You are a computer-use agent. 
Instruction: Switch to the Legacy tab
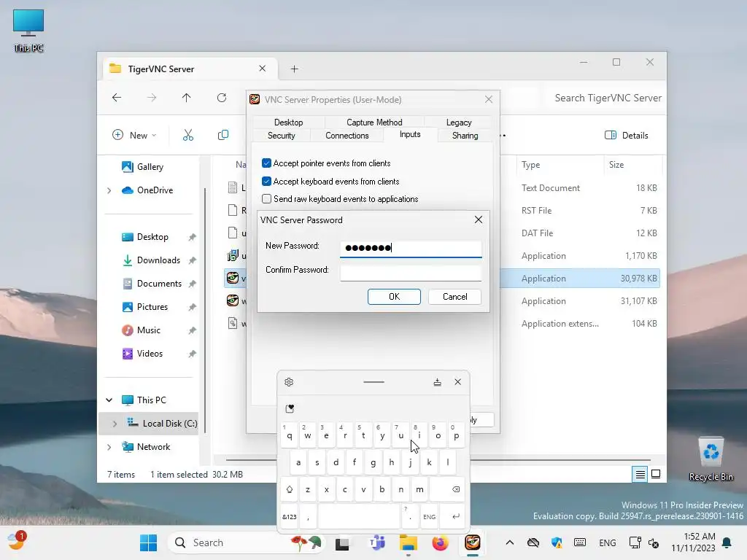pyautogui.click(x=458, y=122)
